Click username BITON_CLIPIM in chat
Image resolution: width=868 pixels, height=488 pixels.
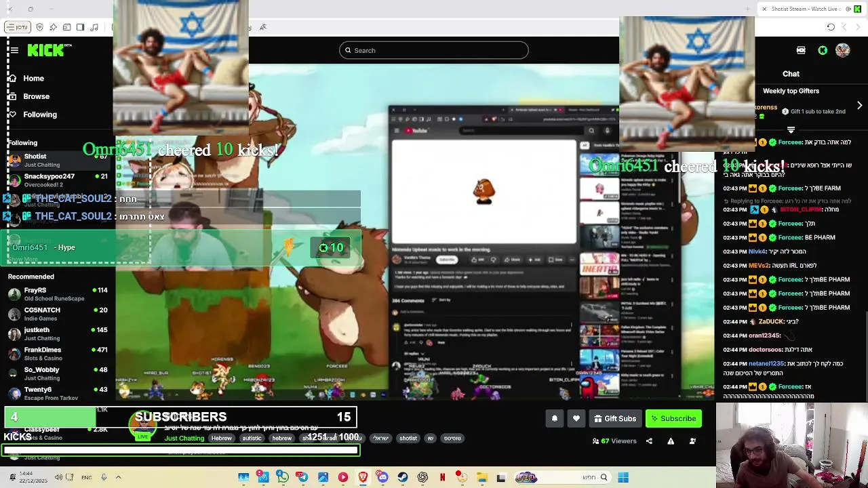801,209
